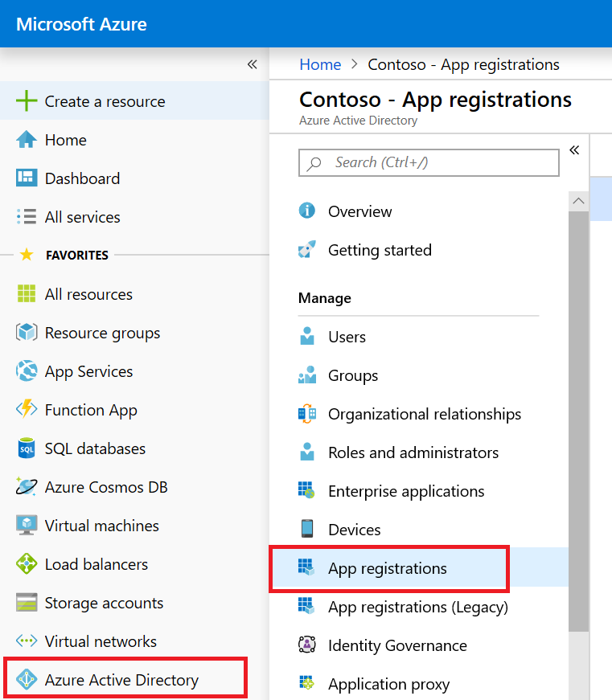Viewport: 612px width, 700px height.
Task: Collapse the left portal sidebar
Action: click(253, 64)
